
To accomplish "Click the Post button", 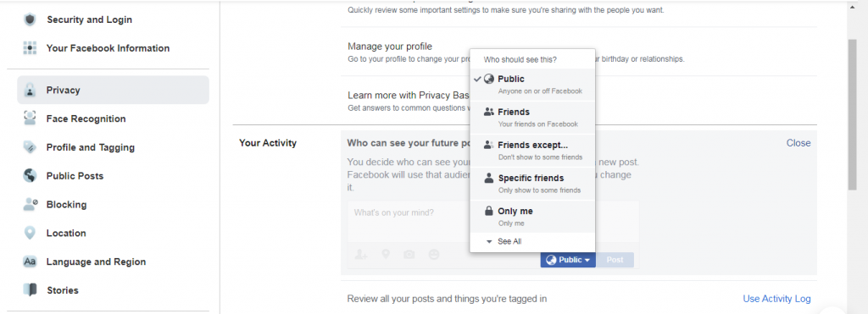I will pyautogui.click(x=615, y=260).
